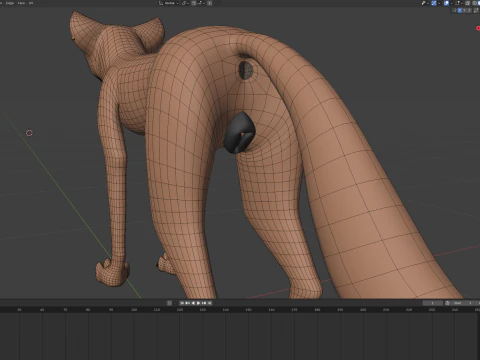Expand the overlays options dropdown arrow
The height and width of the screenshot is (360, 480).
click(452, 3)
